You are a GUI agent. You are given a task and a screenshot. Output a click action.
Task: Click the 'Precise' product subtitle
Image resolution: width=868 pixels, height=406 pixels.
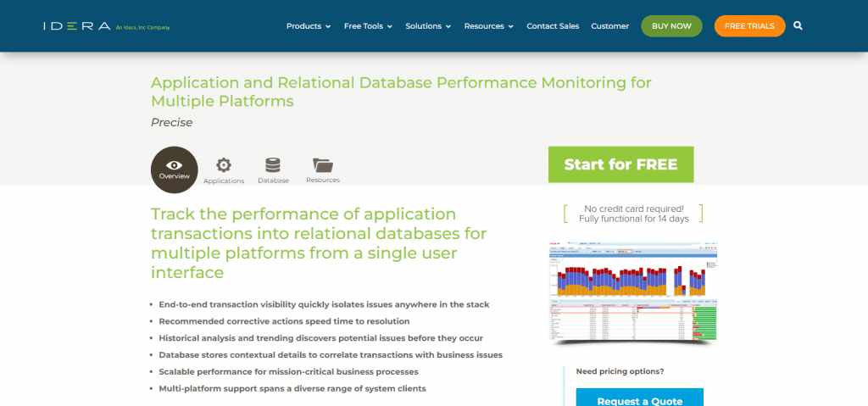pyautogui.click(x=171, y=122)
